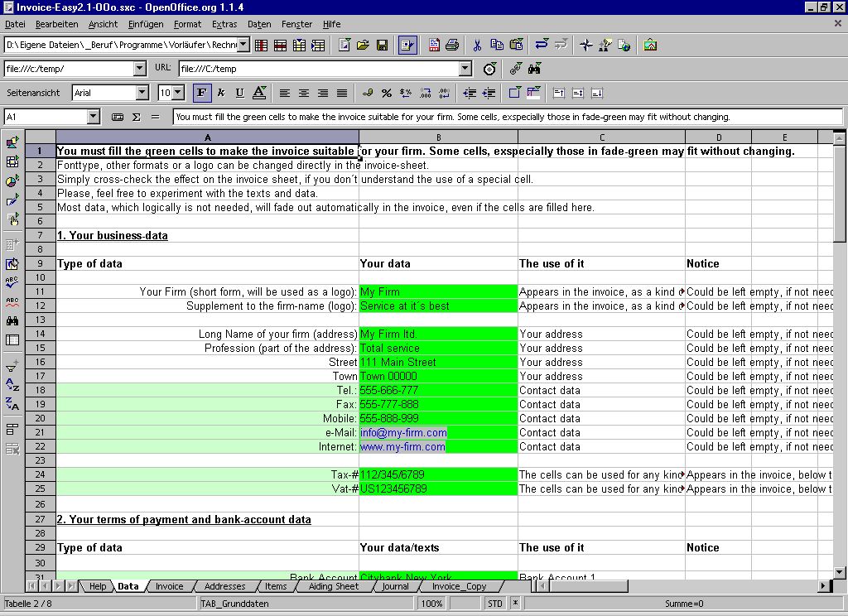
Task: Click the Cut scissors icon
Action: coord(477,45)
